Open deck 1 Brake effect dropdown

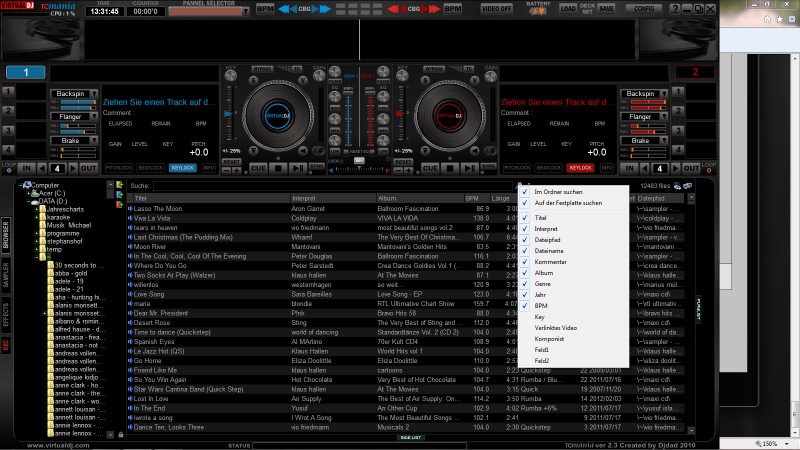coord(94,140)
